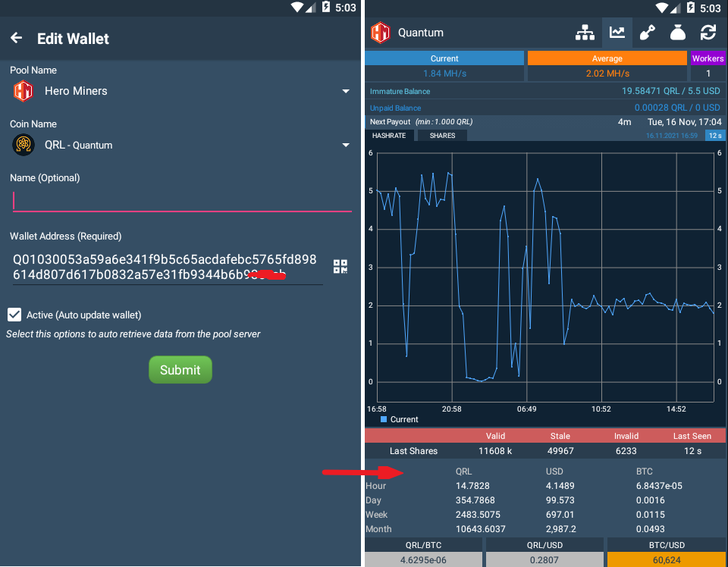
Task: Select the chart/hashrate view icon
Action: [x=617, y=32]
